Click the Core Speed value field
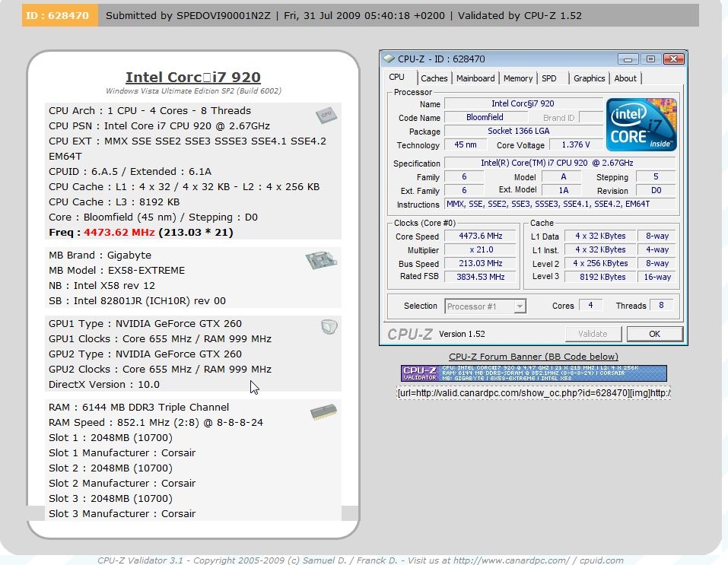 (480, 236)
